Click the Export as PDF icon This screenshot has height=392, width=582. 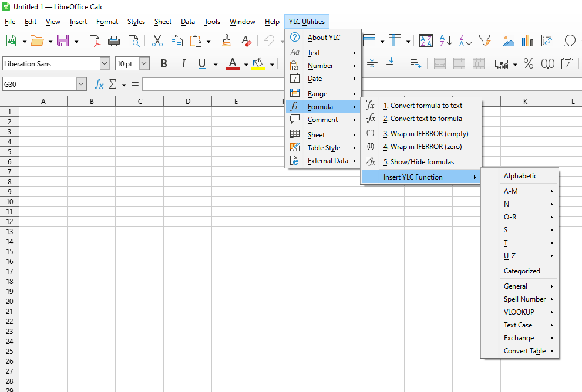(x=95, y=40)
